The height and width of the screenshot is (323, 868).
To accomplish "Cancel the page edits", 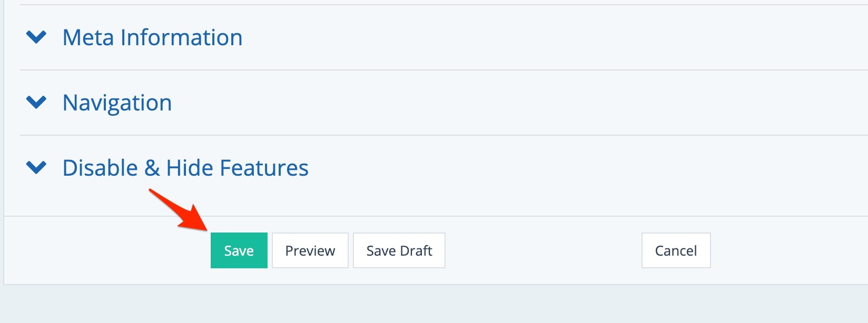I will tap(676, 250).
